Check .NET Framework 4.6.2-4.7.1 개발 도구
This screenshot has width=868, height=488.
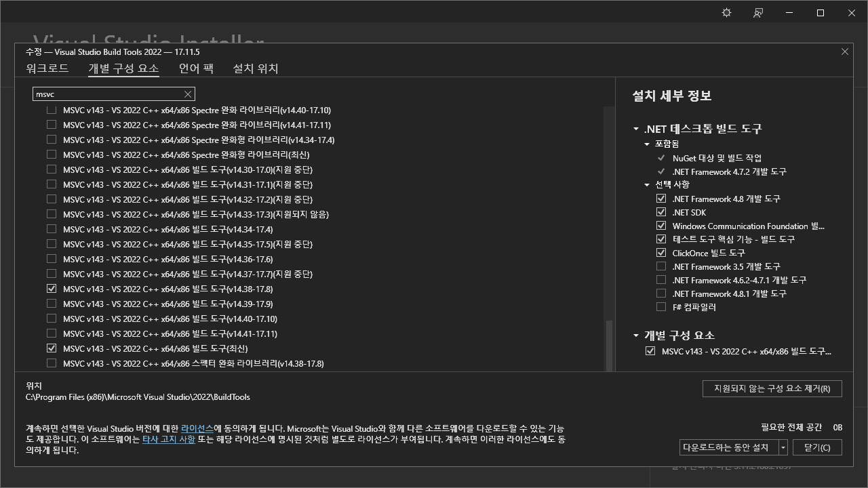coord(661,280)
